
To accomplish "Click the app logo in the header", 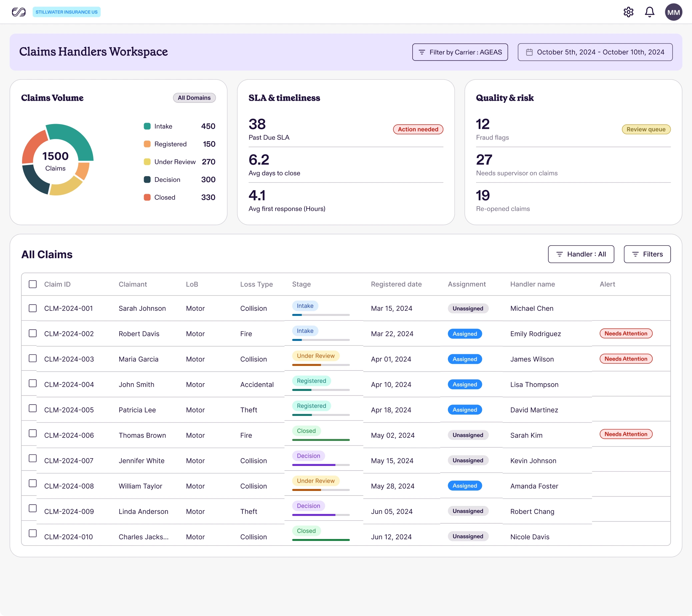I will pos(19,12).
